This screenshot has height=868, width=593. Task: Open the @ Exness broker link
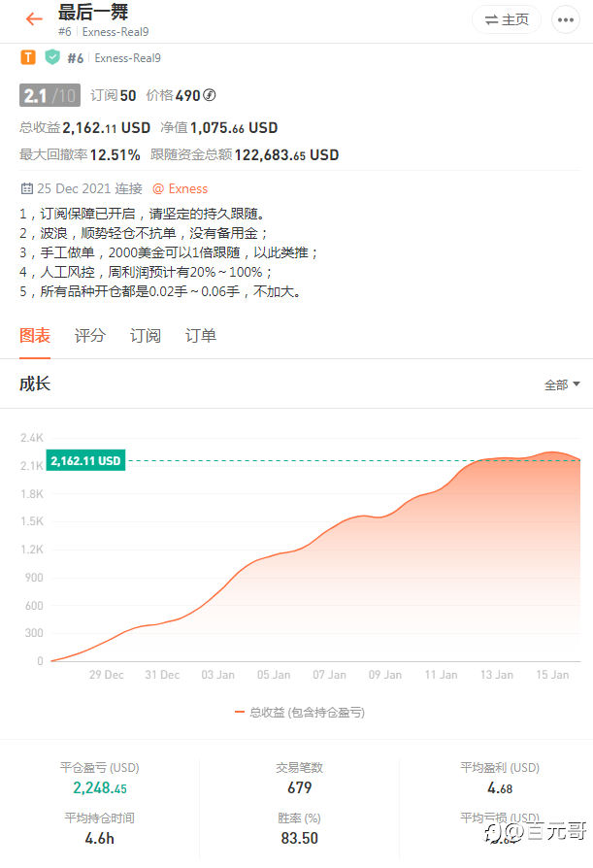tap(181, 188)
